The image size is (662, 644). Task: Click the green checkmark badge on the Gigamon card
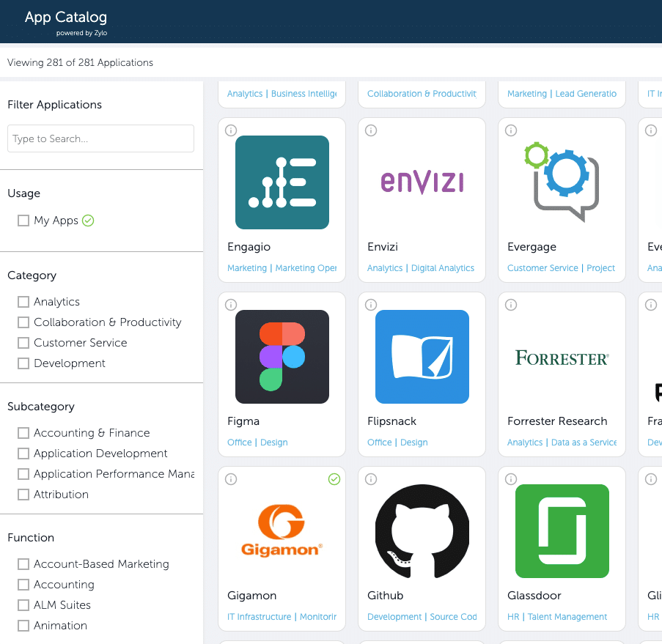(x=334, y=479)
